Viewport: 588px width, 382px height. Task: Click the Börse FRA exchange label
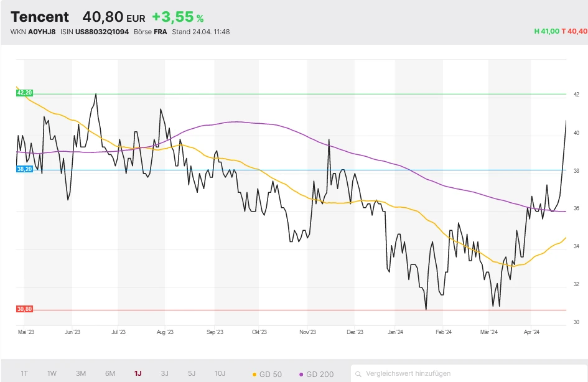[x=151, y=32]
